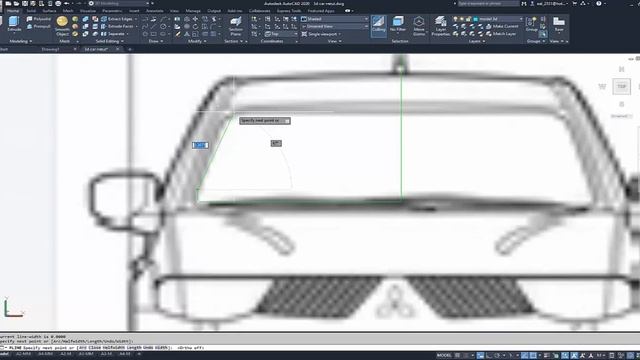Screen dimensions: 640x360
Task: Click Make Current layer button
Action: click(x=502, y=27)
